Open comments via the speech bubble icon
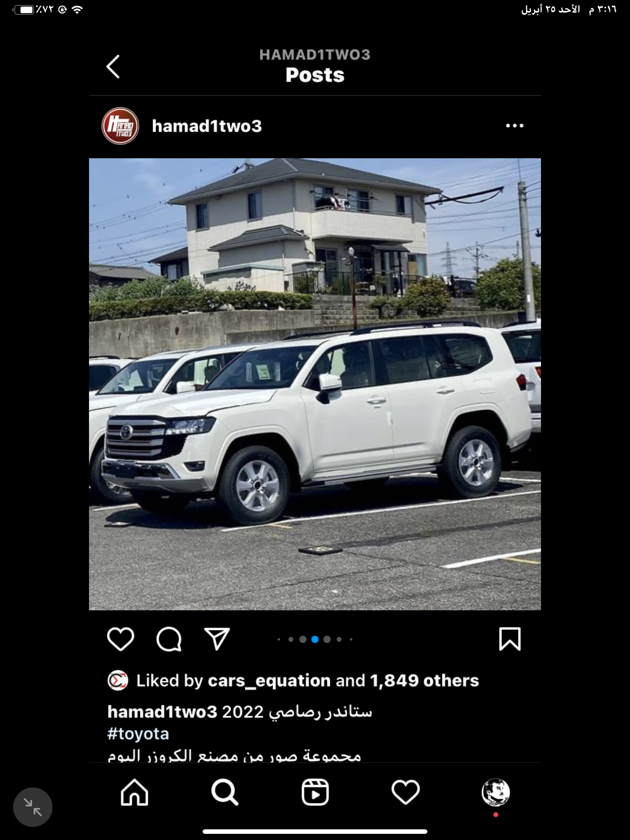Screen dimensions: 630x840 tap(169, 639)
